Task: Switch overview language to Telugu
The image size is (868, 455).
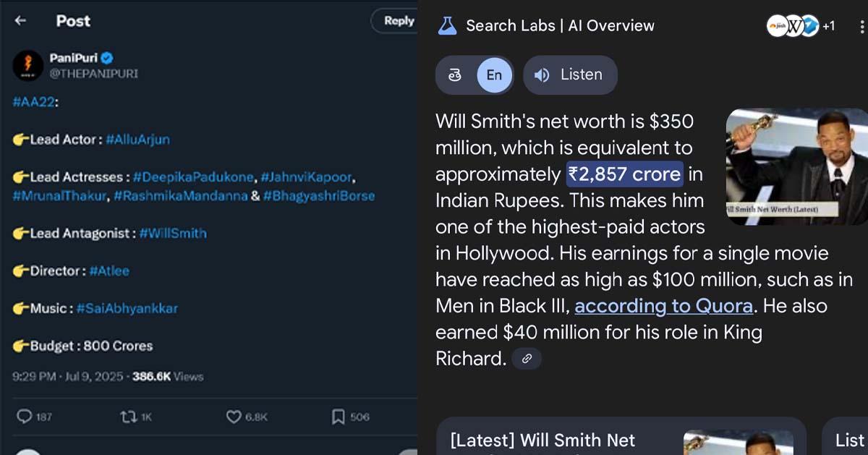Action: (456, 75)
